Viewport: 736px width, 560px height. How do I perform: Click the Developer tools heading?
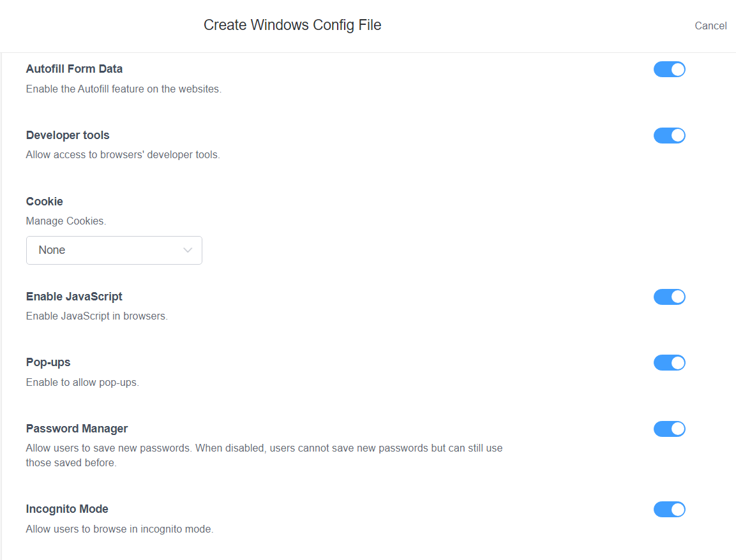pyautogui.click(x=68, y=135)
